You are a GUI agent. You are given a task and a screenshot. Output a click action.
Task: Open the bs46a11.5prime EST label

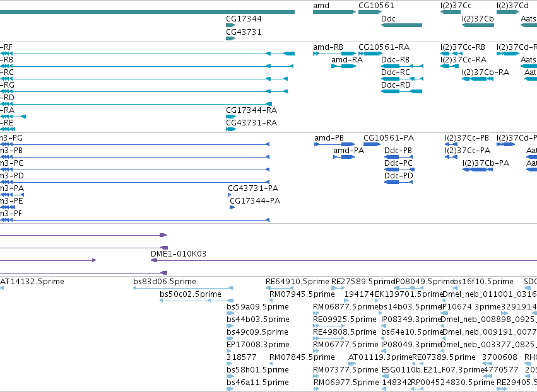(x=257, y=383)
